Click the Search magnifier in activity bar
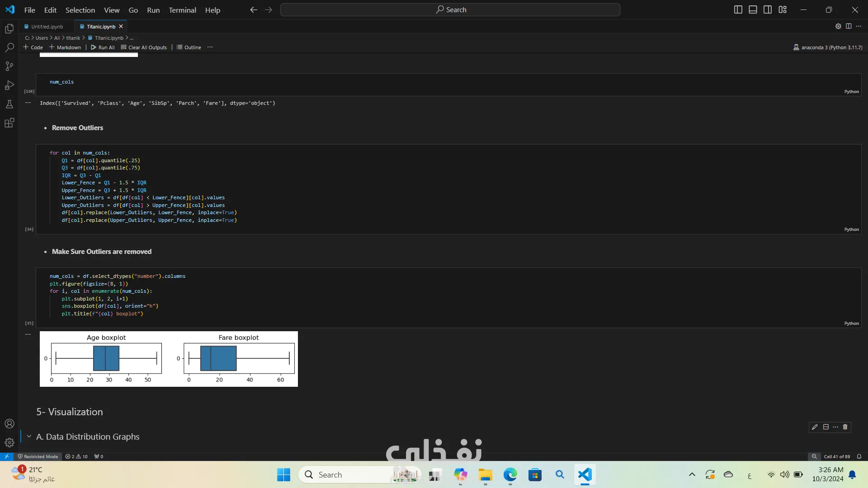 [9, 47]
